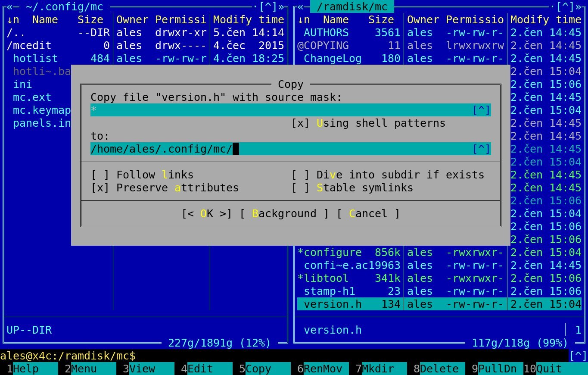Open destination path history dropdown
The height and width of the screenshot is (375, 588).
(481, 149)
